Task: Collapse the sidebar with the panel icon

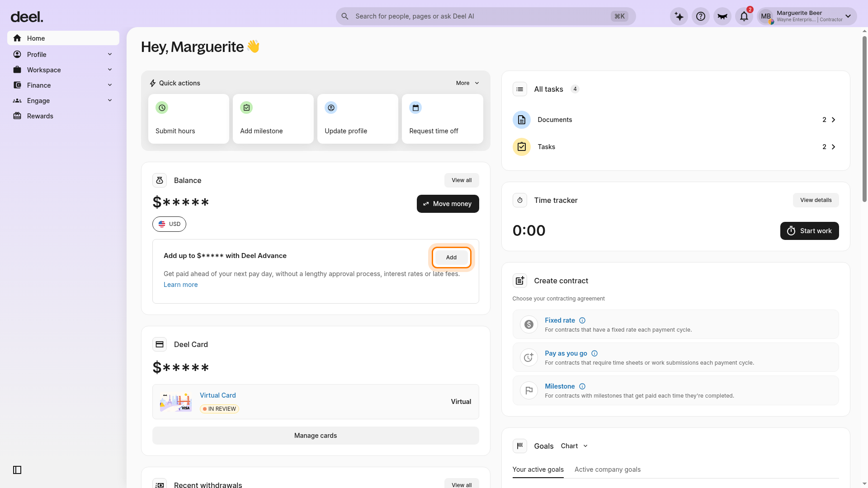Action: pos(17,470)
